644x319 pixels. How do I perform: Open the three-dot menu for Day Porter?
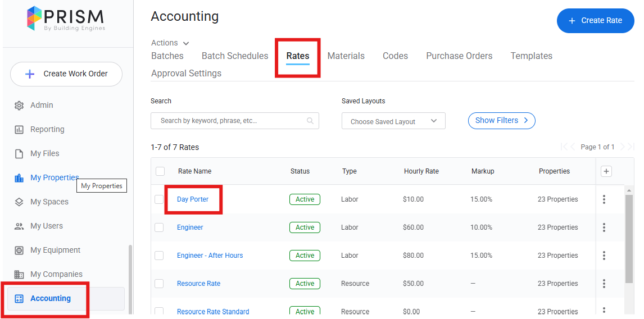pyautogui.click(x=604, y=199)
